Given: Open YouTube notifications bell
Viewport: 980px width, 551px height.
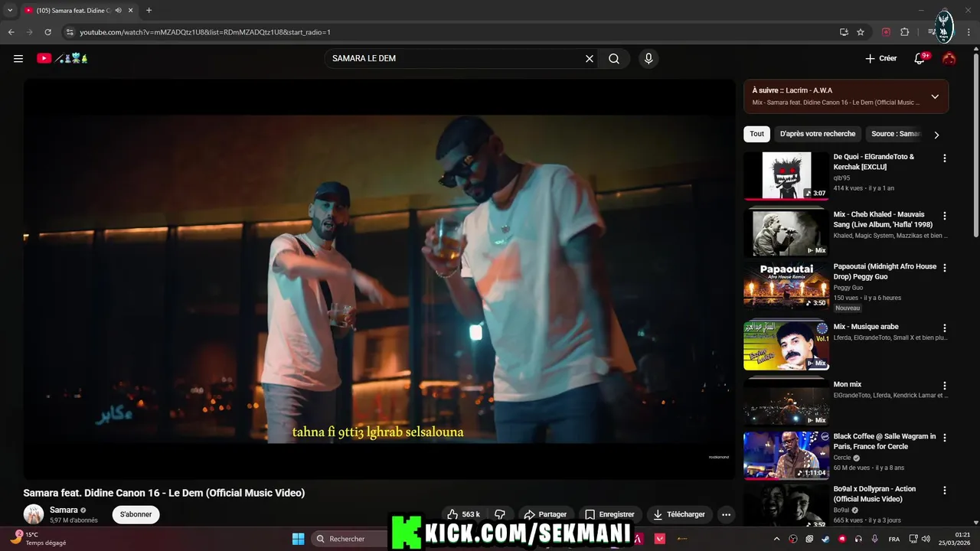Looking at the screenshot, I should 920,58.
